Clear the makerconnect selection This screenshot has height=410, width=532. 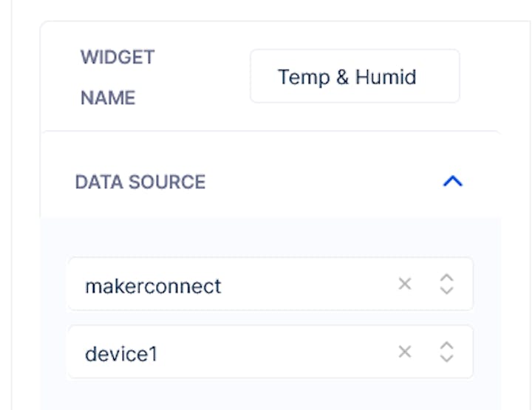(405, 284)
